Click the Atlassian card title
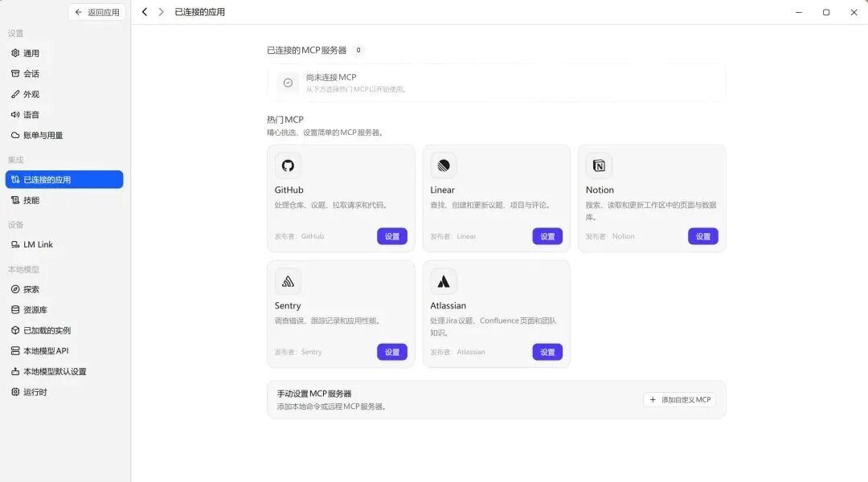868x482 pixels. pyautogui.click(x=448, y=305)
